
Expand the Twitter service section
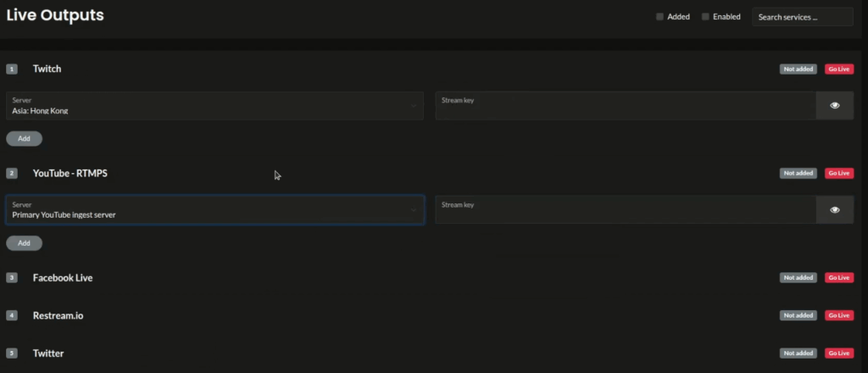tap(48, 353)
